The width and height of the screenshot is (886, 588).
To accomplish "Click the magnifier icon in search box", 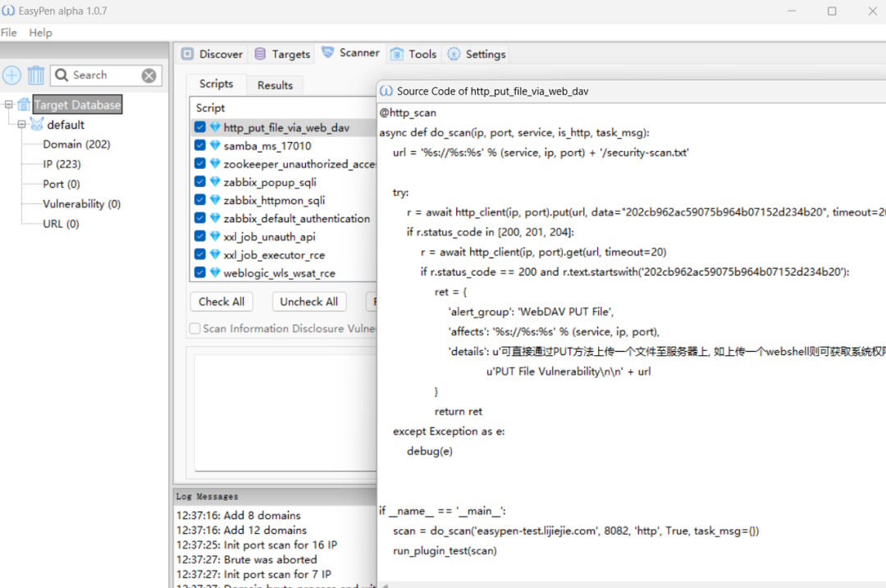I will 62,75.
